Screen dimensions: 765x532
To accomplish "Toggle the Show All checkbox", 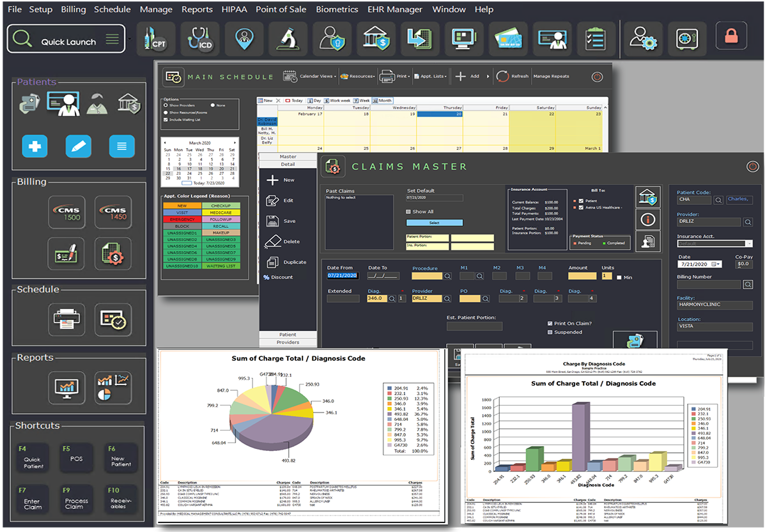I will pos(408,211).
